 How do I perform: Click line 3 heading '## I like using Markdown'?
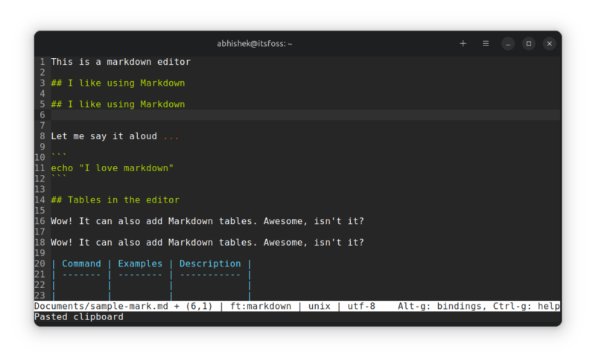coord(118,83)
